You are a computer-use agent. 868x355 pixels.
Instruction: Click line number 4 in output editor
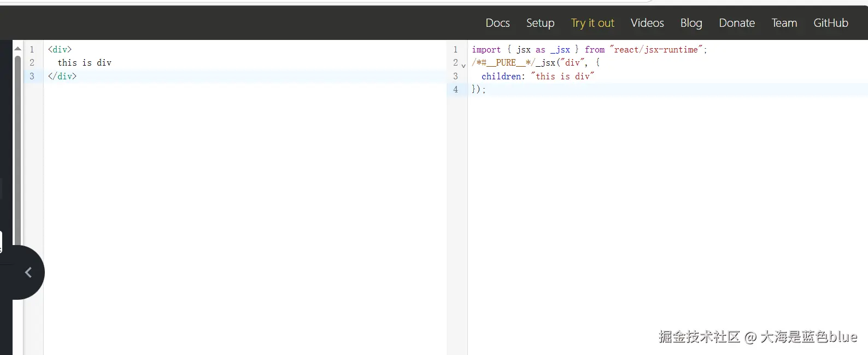(x=455, y=90)
